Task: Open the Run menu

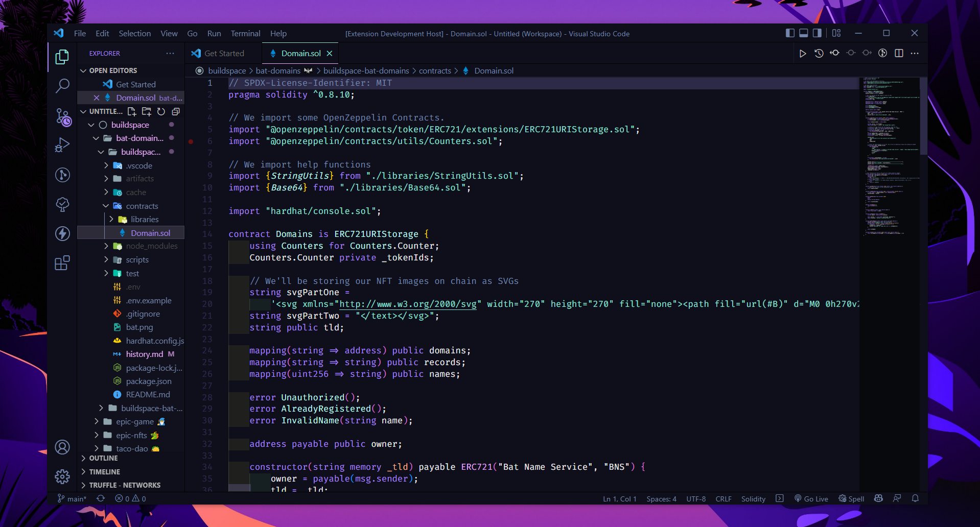Action: click(x=214, y=33)
